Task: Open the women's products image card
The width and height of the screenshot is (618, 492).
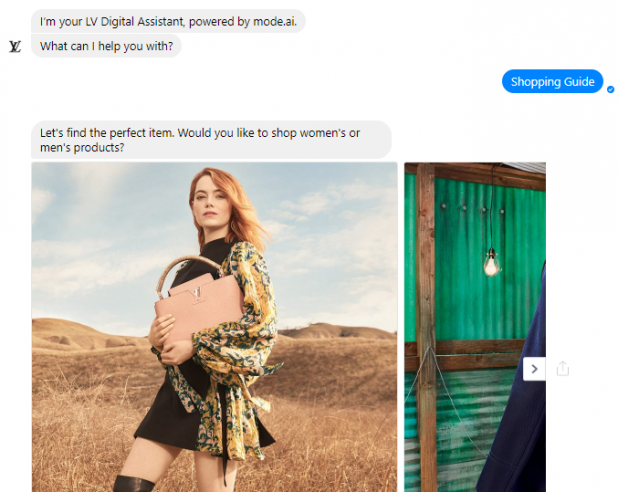Action: click(214, 327)
